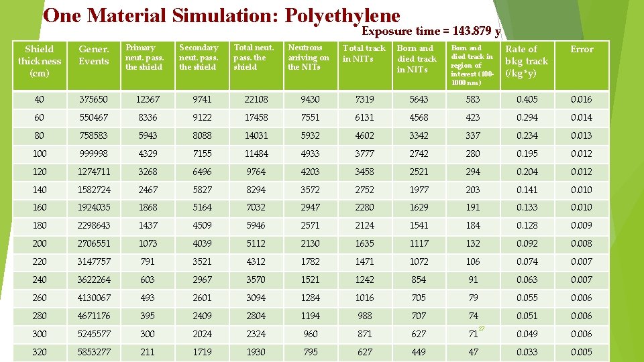The image size is (644, 362).
Task: Click the rate value 0.141
Action: (527, 190)
